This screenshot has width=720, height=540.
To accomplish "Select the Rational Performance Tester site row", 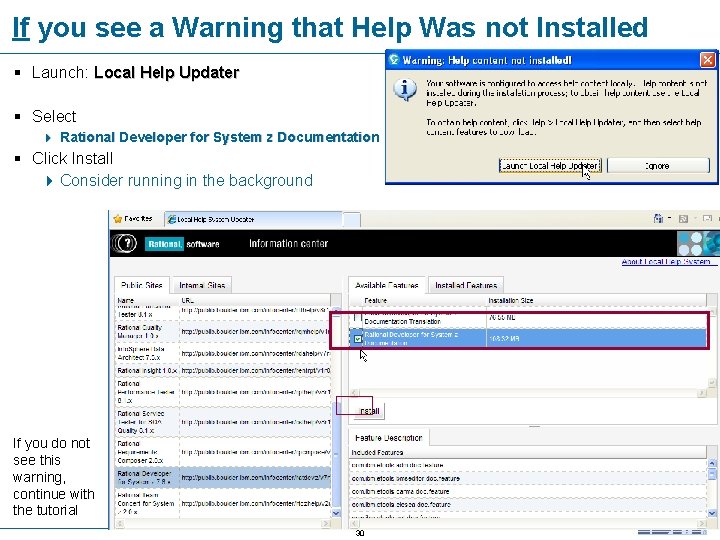I will [x=223, y=392].
